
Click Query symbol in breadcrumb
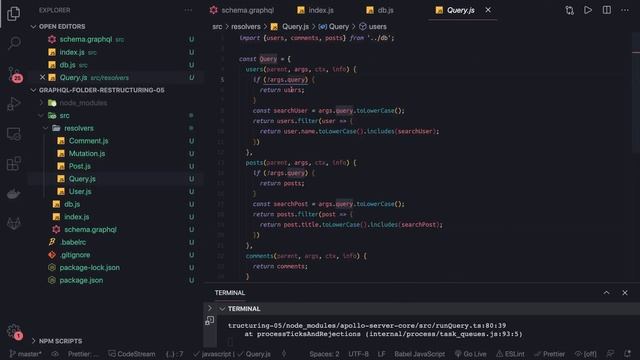[x=333, y=27]
